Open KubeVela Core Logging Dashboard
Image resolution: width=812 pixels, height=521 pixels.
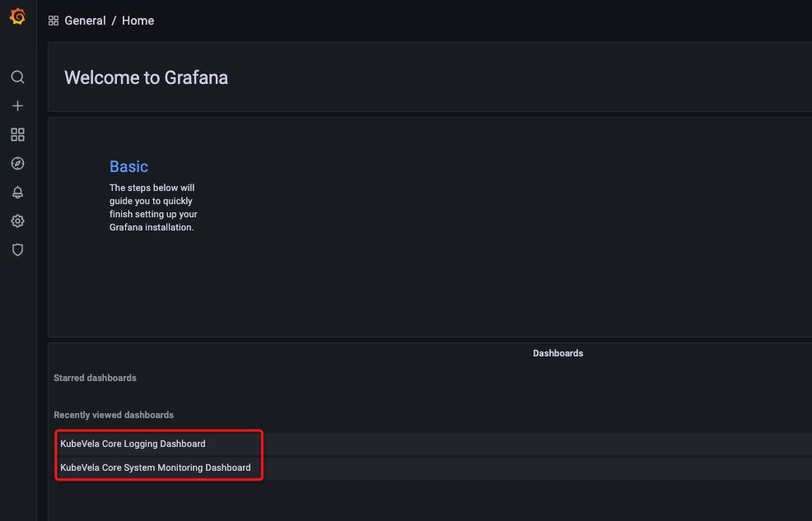click(133, 444)
